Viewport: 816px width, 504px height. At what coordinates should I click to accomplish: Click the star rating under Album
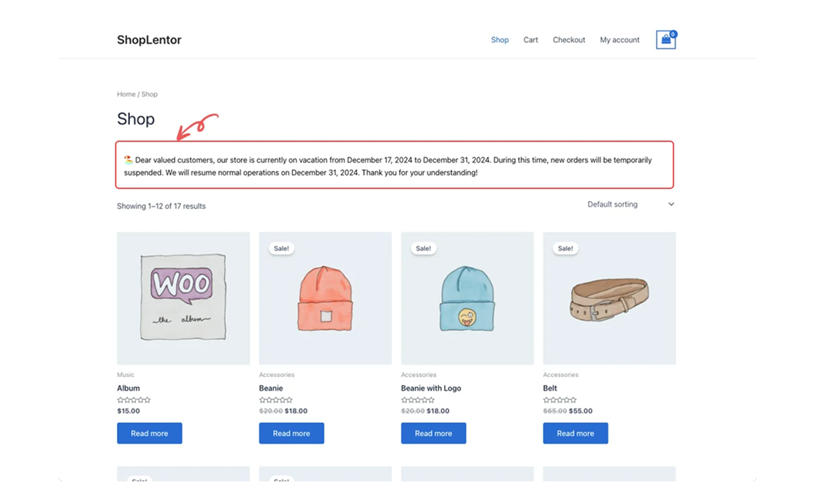click(x=134, y=400)
